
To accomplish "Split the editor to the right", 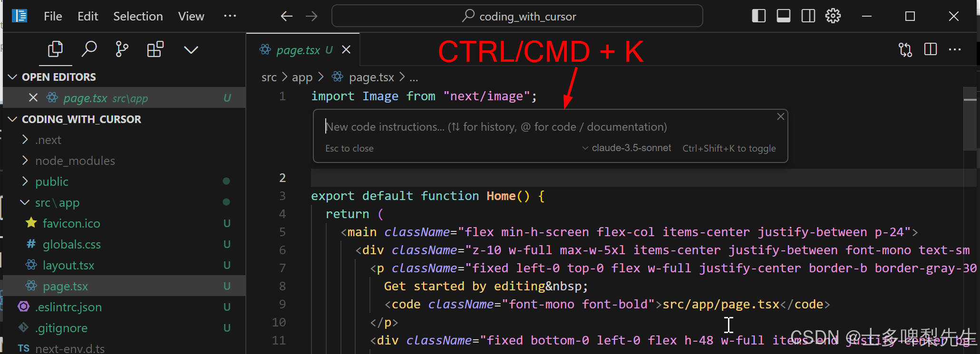I will coord(931,49).
